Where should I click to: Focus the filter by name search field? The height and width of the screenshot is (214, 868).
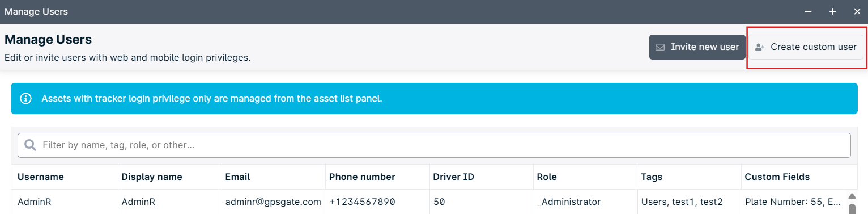(x=434, y=145)
